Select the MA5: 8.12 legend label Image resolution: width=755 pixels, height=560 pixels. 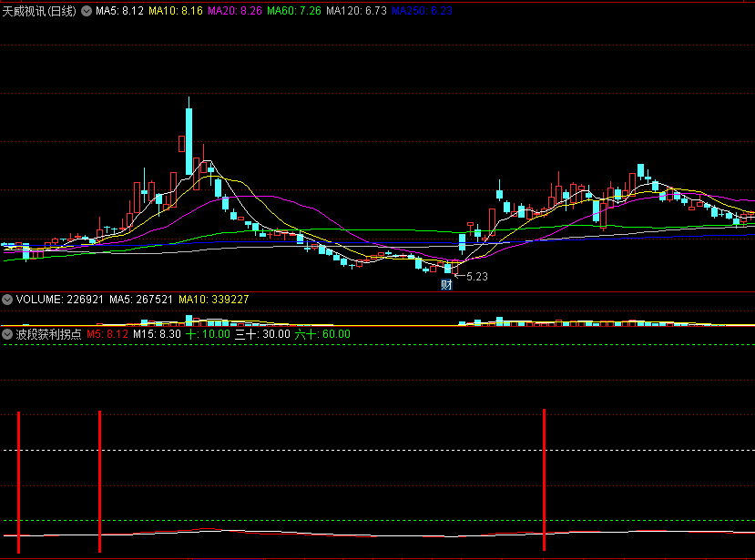(119, 11)
